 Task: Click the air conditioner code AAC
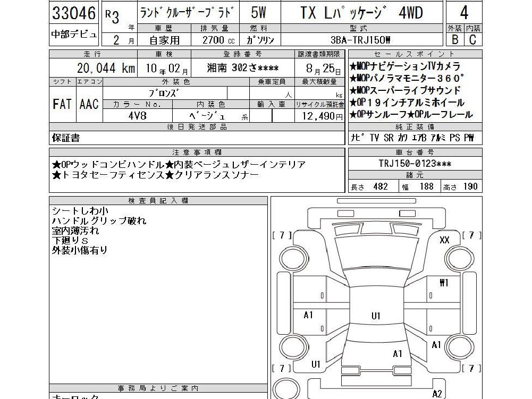pos(89,104)
